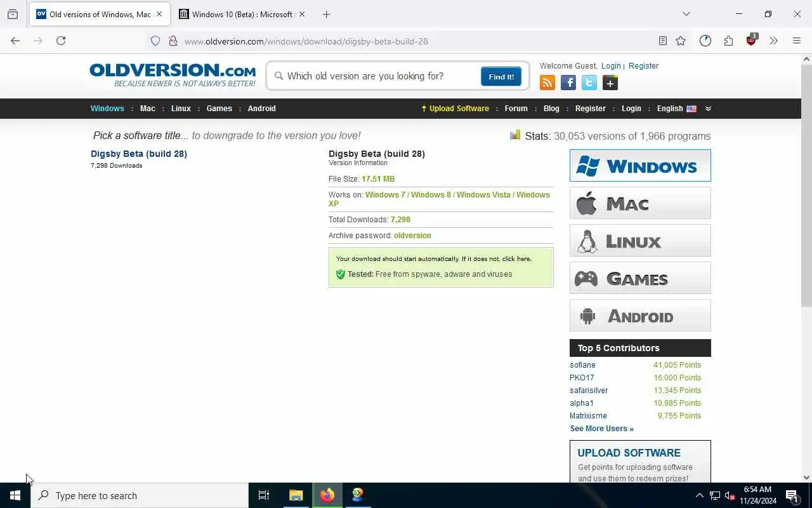
Task: Toggle reader view icon
Action: (663, 41)
